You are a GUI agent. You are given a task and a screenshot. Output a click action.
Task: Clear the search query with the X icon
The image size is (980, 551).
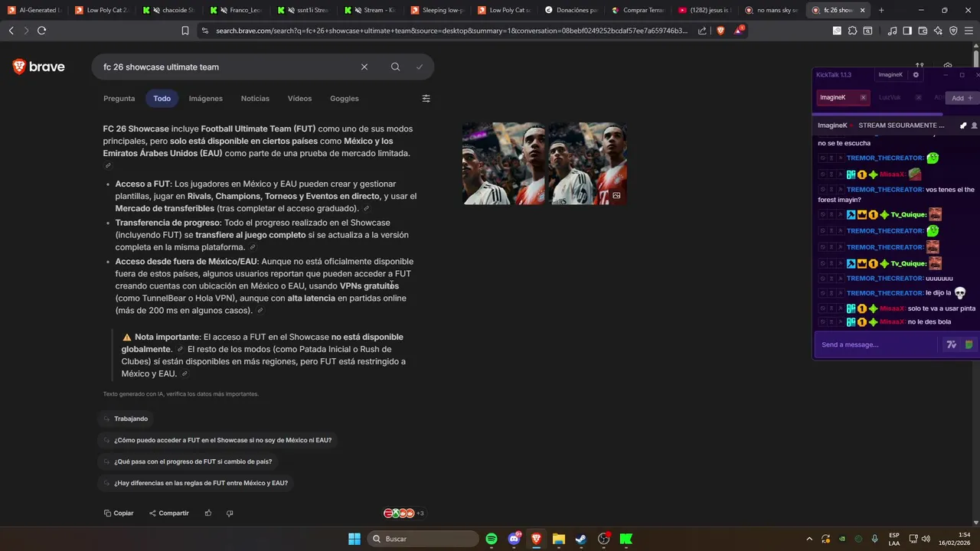click(364, 67)
